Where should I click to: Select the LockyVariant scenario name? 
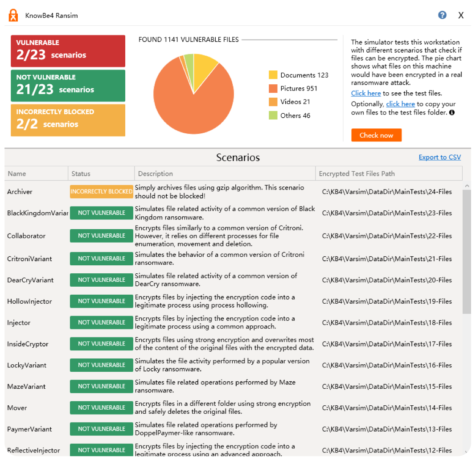(x=27, y=365)
